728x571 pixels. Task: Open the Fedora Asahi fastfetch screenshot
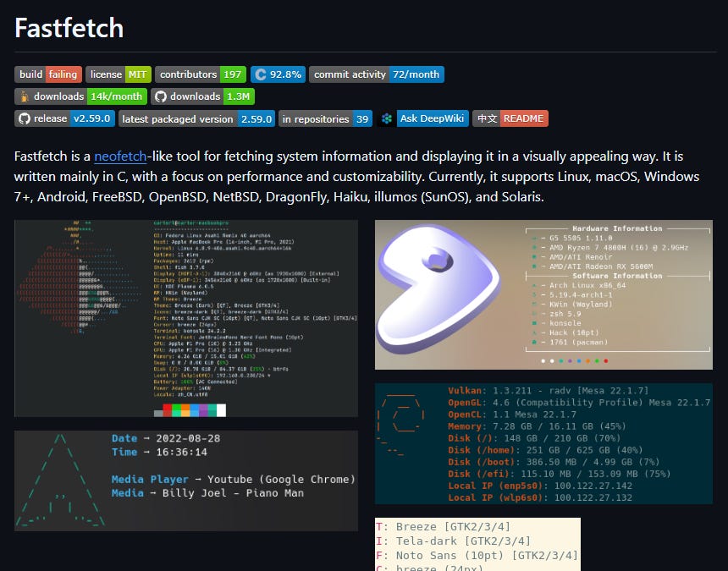(x=186, y=318)
